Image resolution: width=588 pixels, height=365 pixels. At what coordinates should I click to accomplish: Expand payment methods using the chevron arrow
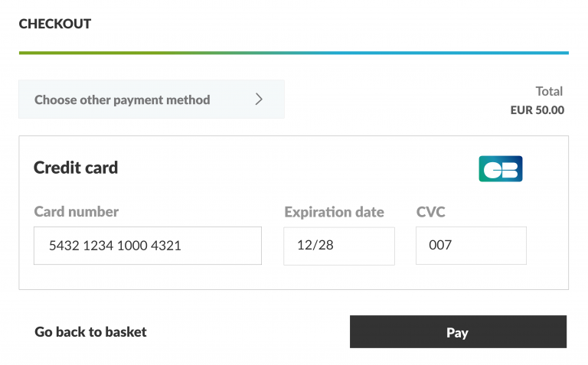pos(259,99)
